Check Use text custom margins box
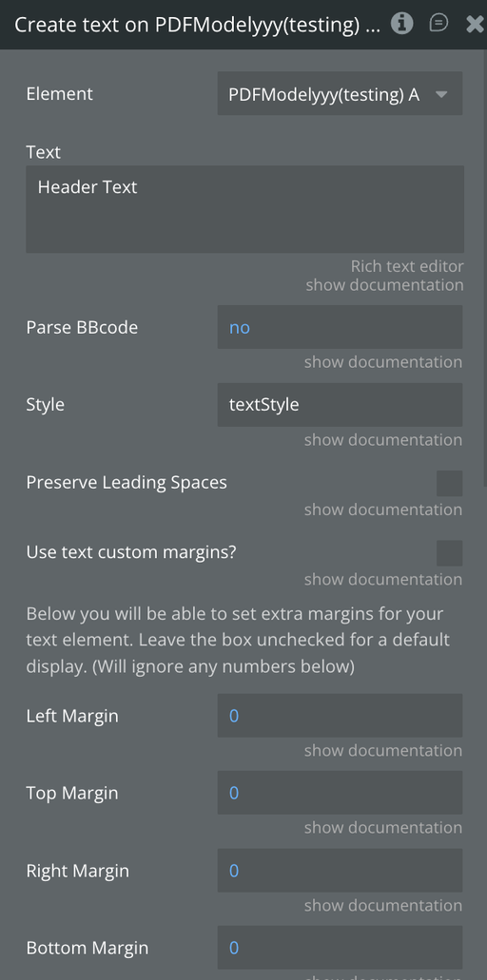 (x=450, y=553)
